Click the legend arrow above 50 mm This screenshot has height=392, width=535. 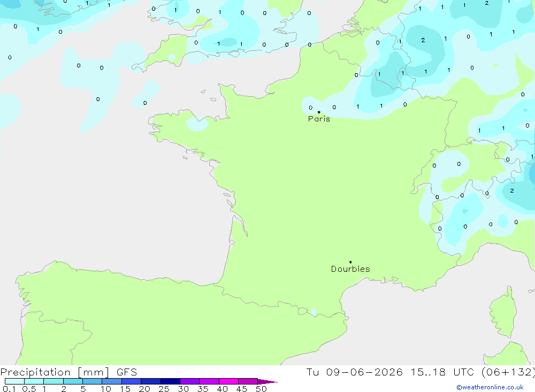pos(267,381)
